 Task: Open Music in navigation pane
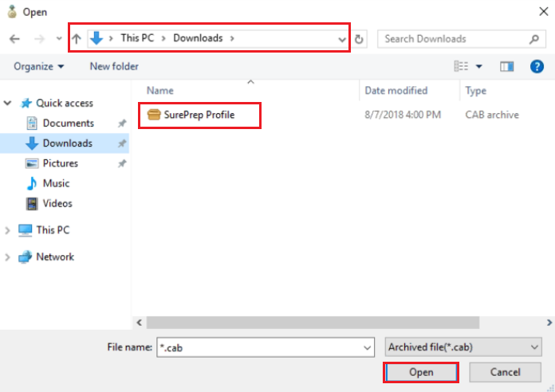[x=56, y=183]
